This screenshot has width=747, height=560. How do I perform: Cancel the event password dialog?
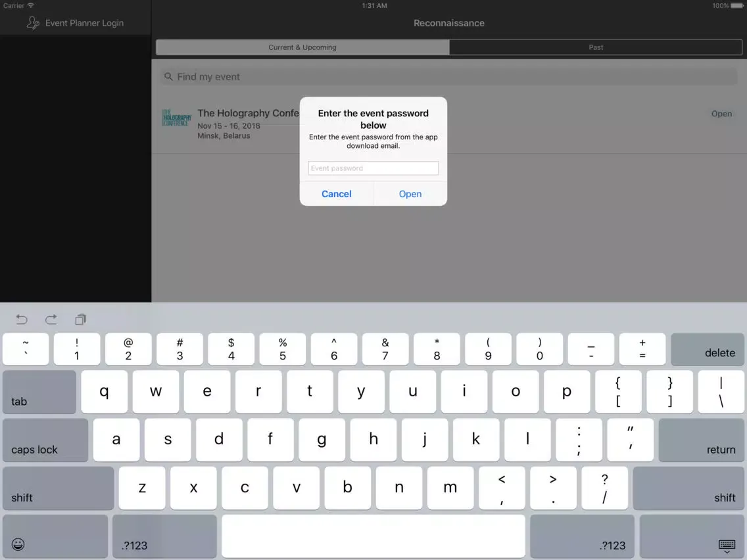pyautogui.click(x=336, y=194)
